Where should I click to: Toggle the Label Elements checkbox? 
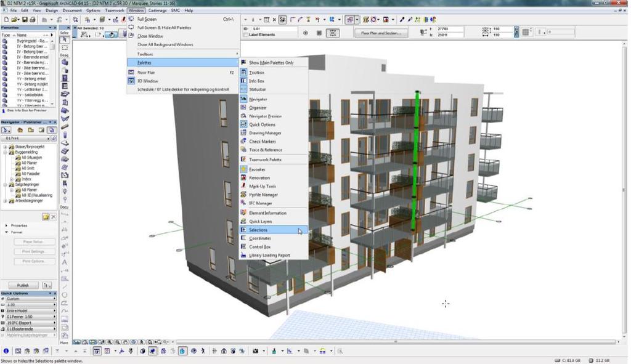[245, 35]
